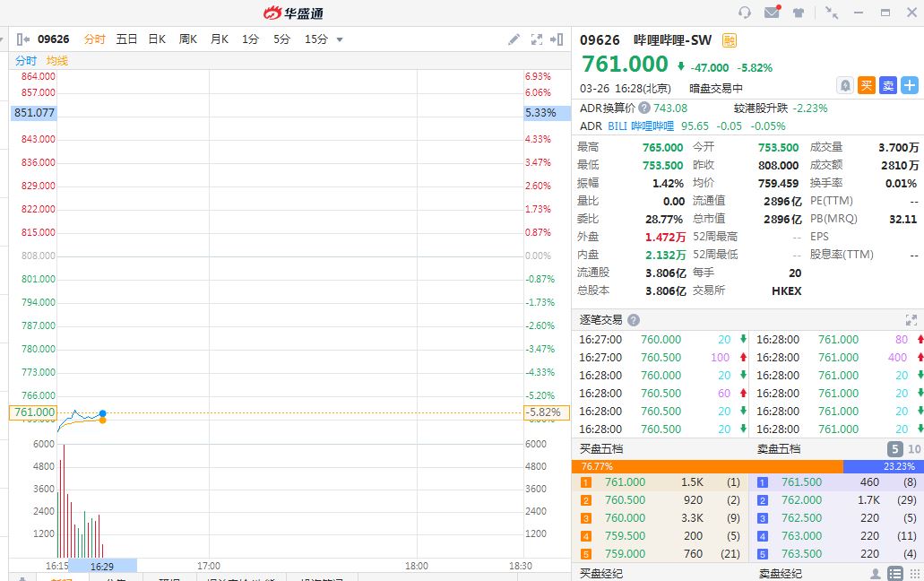
Task: Collapse the right-side quote panel
Action: point(557,39)
